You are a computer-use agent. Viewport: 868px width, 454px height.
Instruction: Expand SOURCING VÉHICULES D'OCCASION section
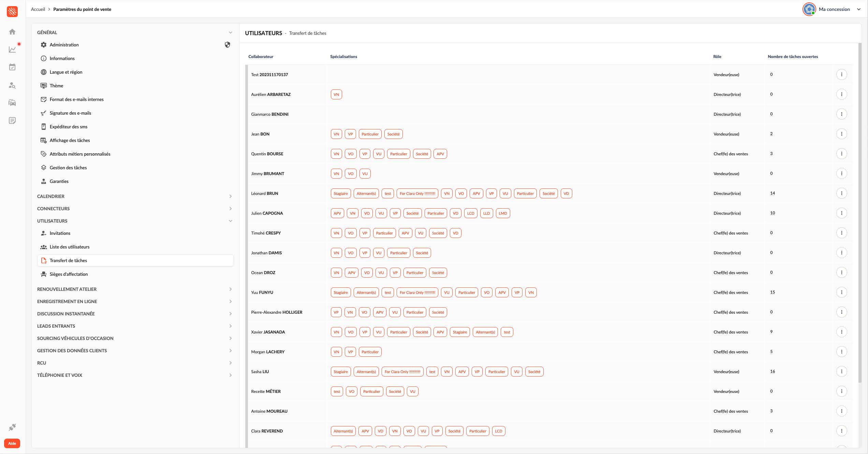[x=231, y=338]
